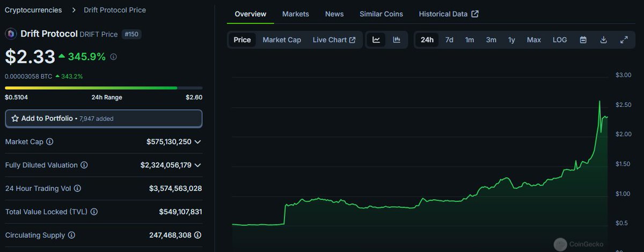
Task: Select the 24h time range
Action: (x=427, y=40)
